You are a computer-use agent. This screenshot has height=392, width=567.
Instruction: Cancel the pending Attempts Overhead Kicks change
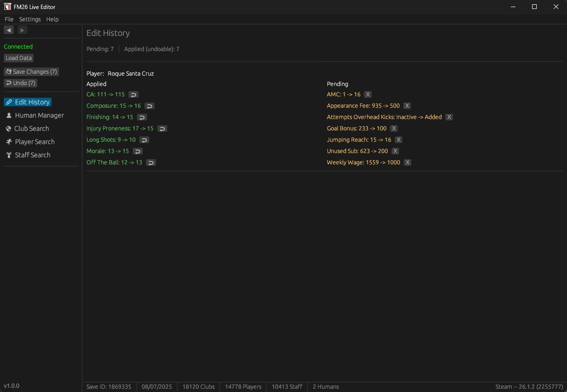pyautogui.click(x=449, y=117)
